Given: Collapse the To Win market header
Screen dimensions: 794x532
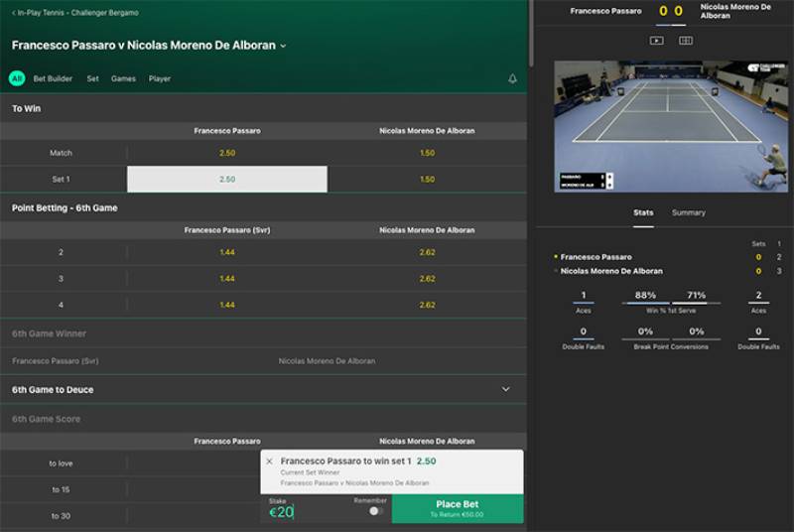Looking at the screenshot, I should point(263,108).
